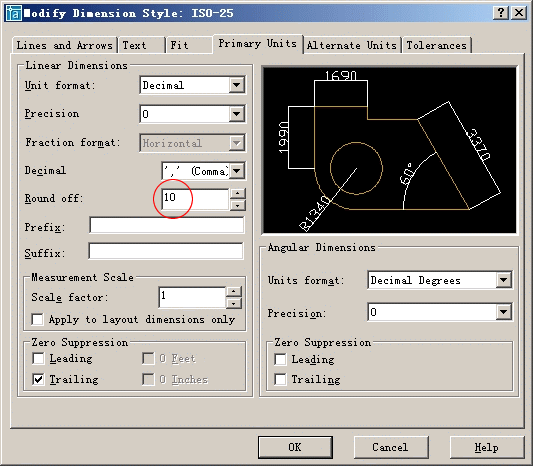Screen dimensions: 533x466
Task: Increase the Round off value with up arrow
Action: 238,194
